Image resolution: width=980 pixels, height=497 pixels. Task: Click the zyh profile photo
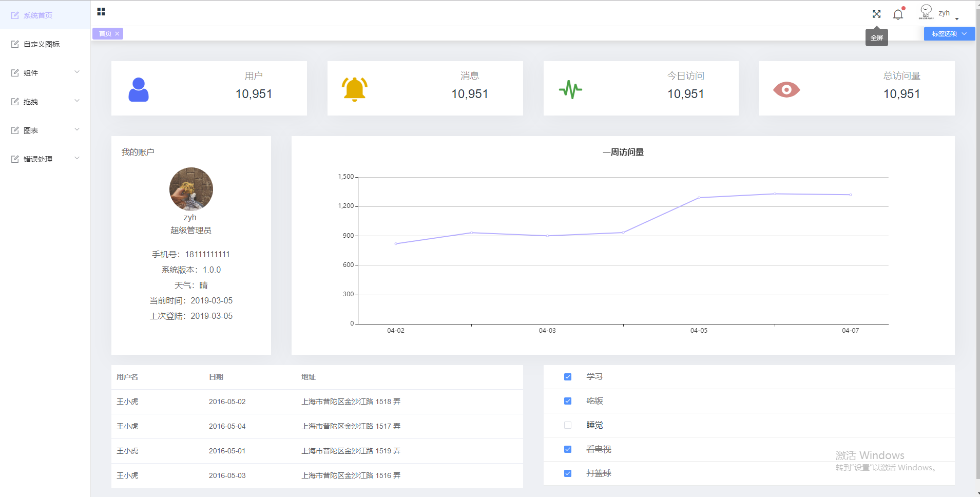(191, 189)
